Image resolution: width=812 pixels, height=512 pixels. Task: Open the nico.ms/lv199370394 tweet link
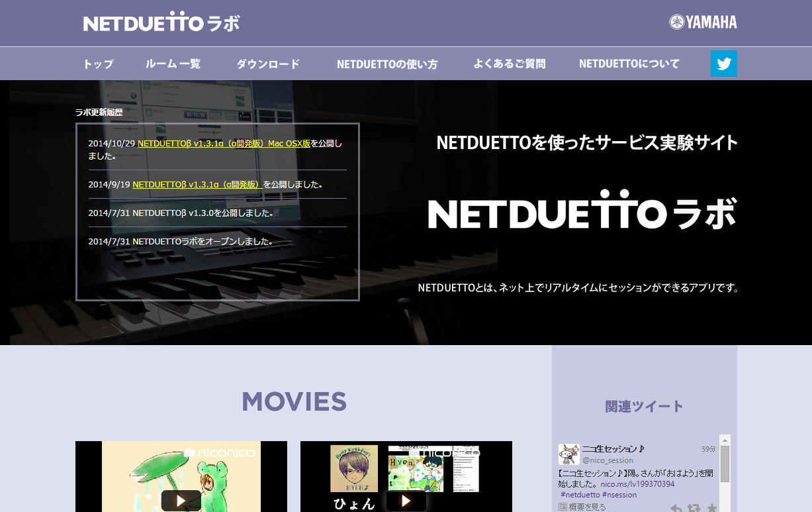[x=638, y=484]
